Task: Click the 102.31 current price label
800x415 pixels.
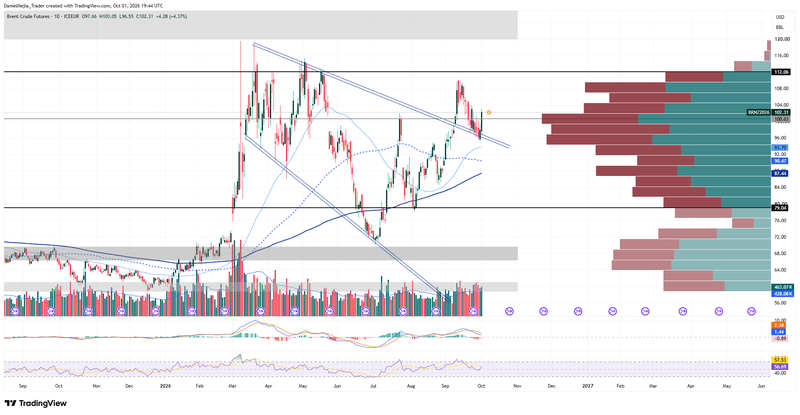Action: [781, 112]
